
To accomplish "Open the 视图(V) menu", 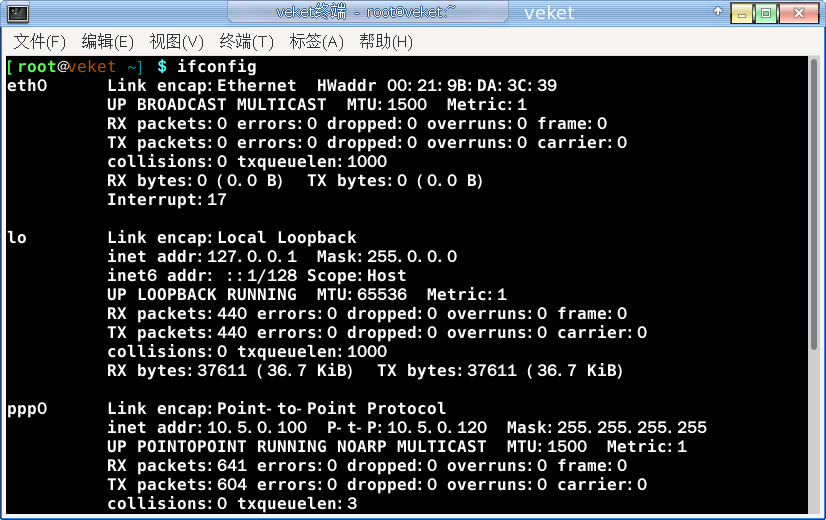I will coord(176,41).
